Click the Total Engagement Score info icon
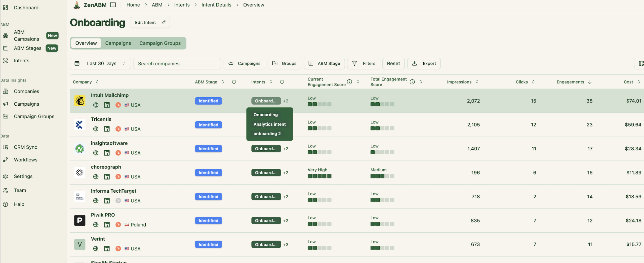Screen dimensions: 644x263 pyautogui.click(x=412, y=82)
